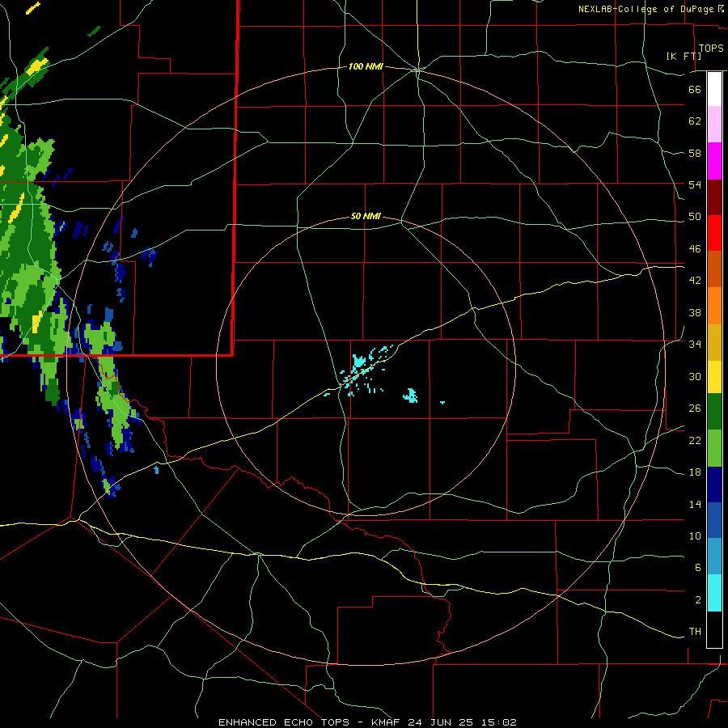Click the 58 legend value
Image resolution: width=728 pixels, height=728 pixels.
point(695,153)
